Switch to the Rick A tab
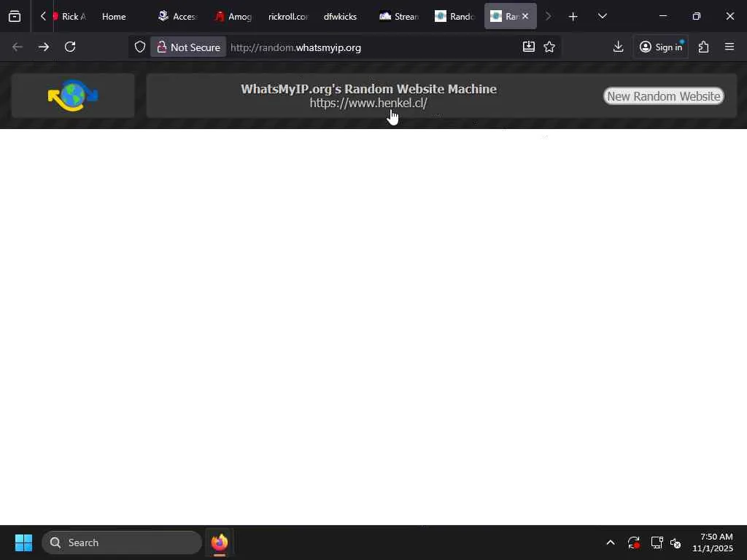The width and height of the screenshot is (747, 560). (x=69, y=16)
